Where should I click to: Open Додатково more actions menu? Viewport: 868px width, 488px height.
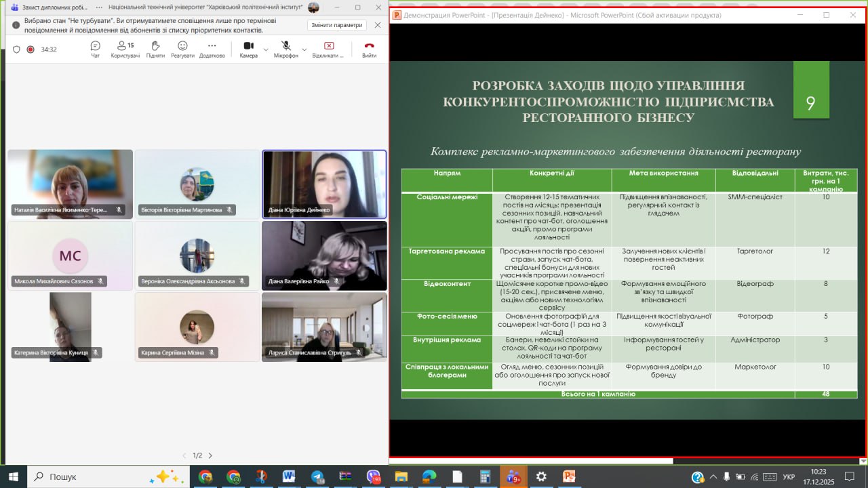point(212,49)
